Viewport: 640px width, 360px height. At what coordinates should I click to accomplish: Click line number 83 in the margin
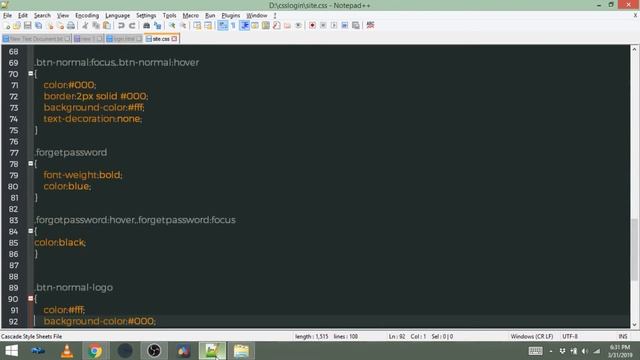13,220
